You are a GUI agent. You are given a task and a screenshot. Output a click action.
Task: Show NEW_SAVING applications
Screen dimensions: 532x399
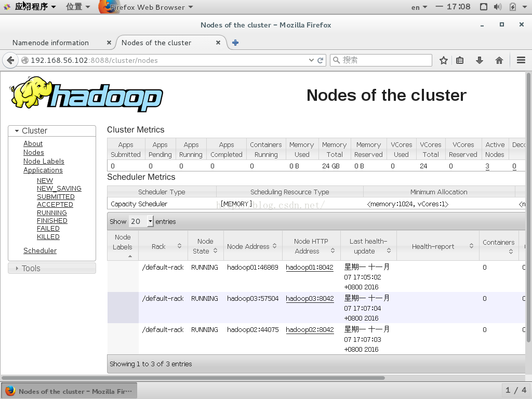59,188
